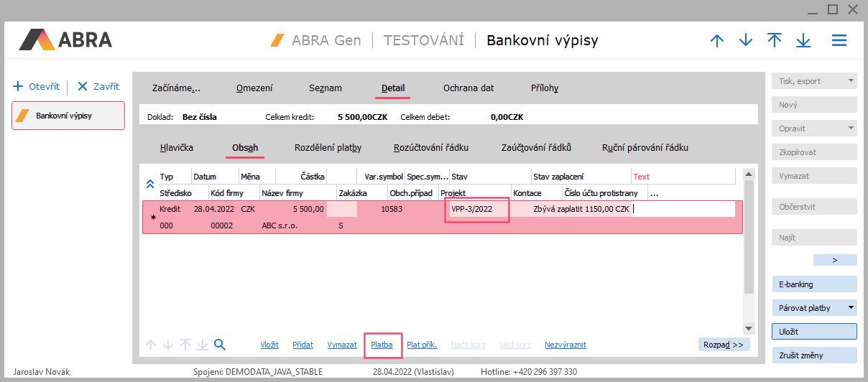Image resolution: width=868 pixels, height=382 pixels.
Task: Close agenda with the Zavřít X icon
Action: tap(82, 86)
